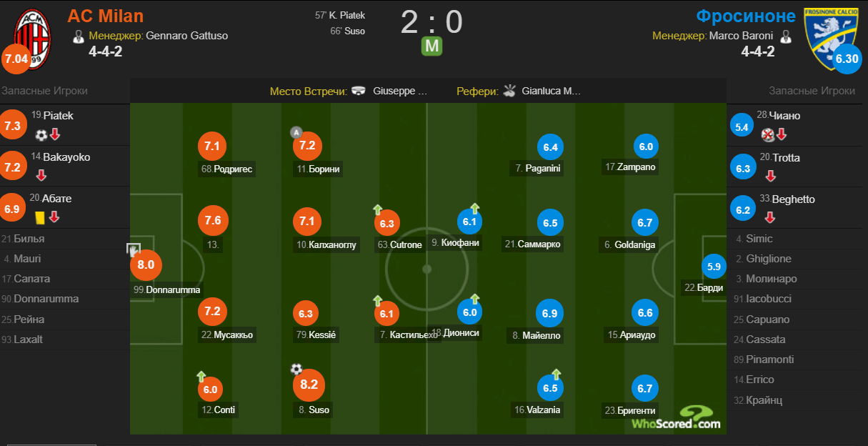The width and height of the screenshot is (868, 446).
Task: Select Donnarumma's 8.0 rating circle
Action: coord(146,265)
